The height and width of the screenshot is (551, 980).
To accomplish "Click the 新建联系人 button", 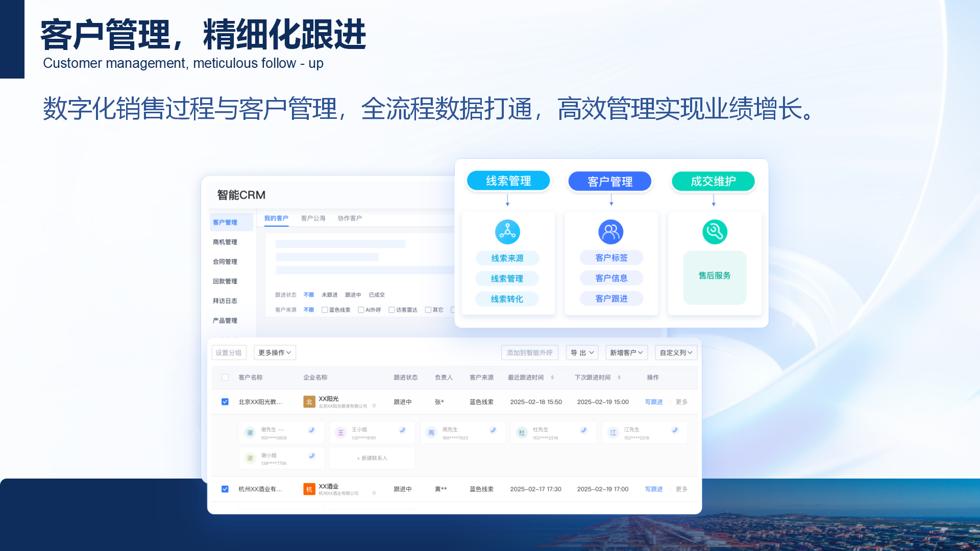I will click(x=372, y=458).
